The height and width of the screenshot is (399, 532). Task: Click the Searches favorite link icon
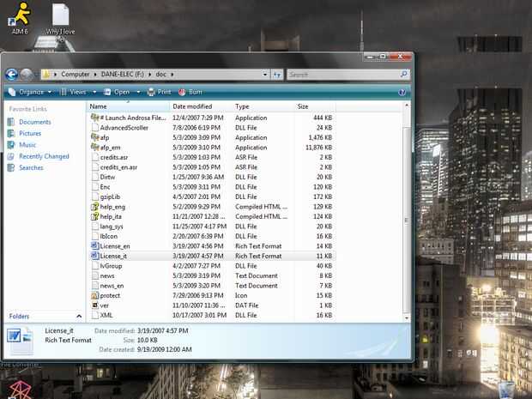(x=11, y=167)
